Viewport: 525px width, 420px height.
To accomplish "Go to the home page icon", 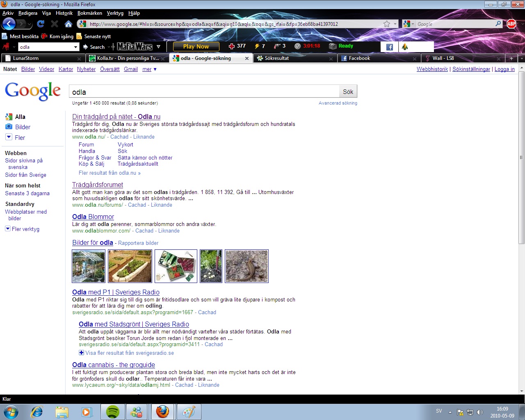I will pos(68,24).
